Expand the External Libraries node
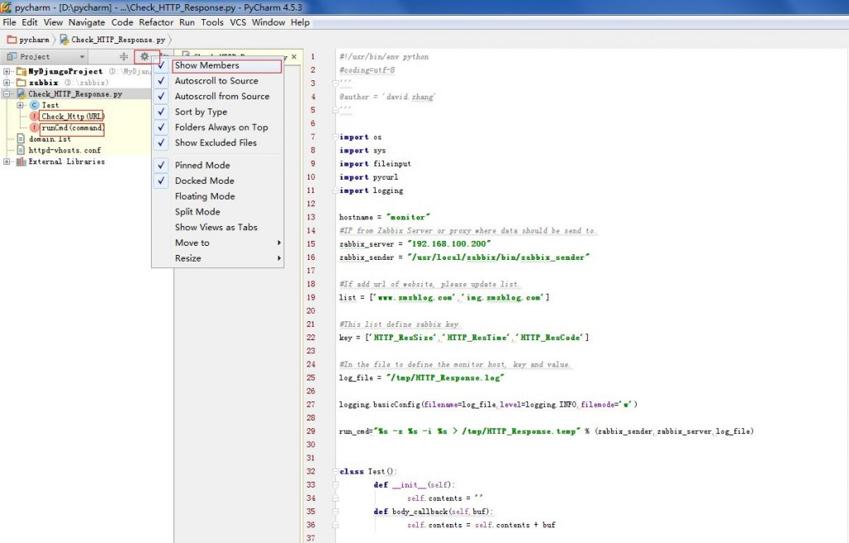 [x=6, y=161]
